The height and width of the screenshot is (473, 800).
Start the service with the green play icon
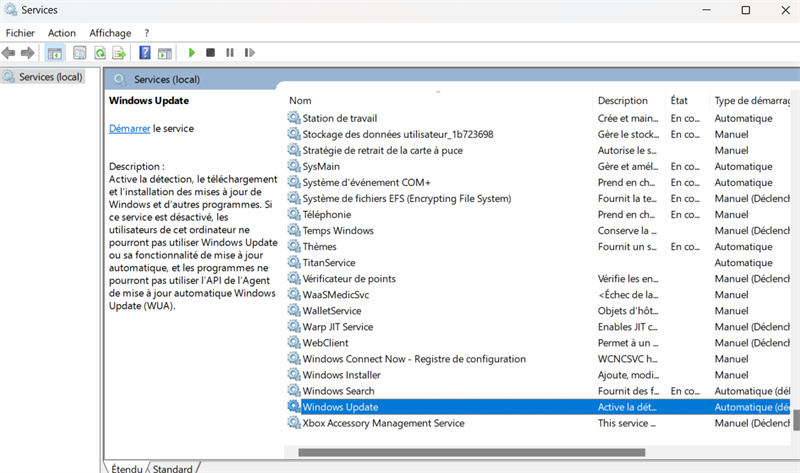pos(191,53)
